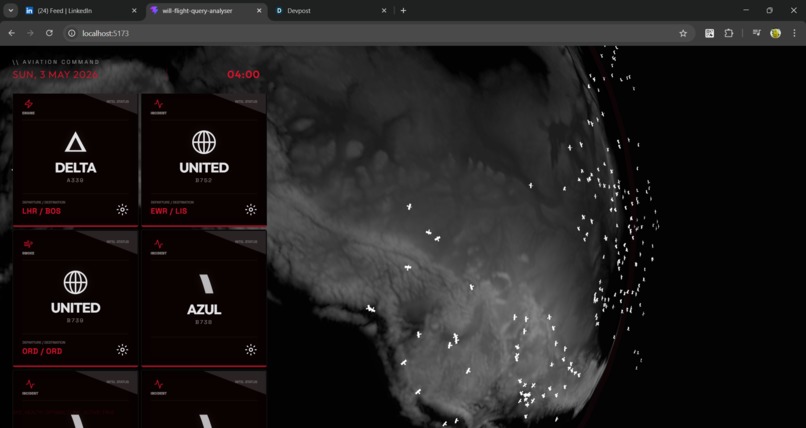Click the sun-shaped icon on the Azul card
Viewport: 806px width, 428px height.
click(250, 350)
